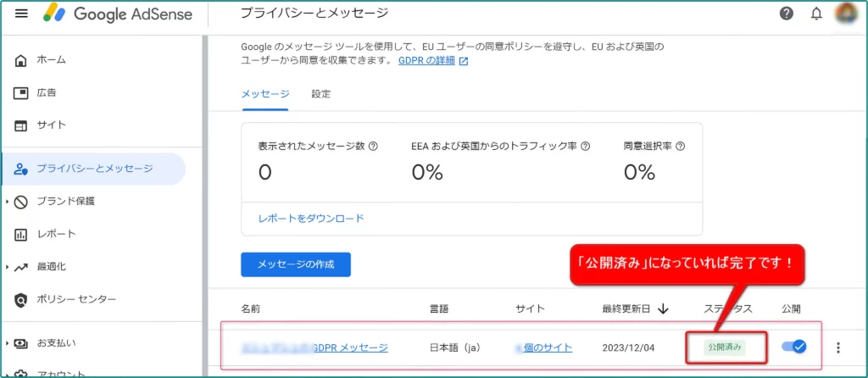Click help icon beside 同意選択率
The width and height of the screenshot is (868, 378).
[681, 146]
